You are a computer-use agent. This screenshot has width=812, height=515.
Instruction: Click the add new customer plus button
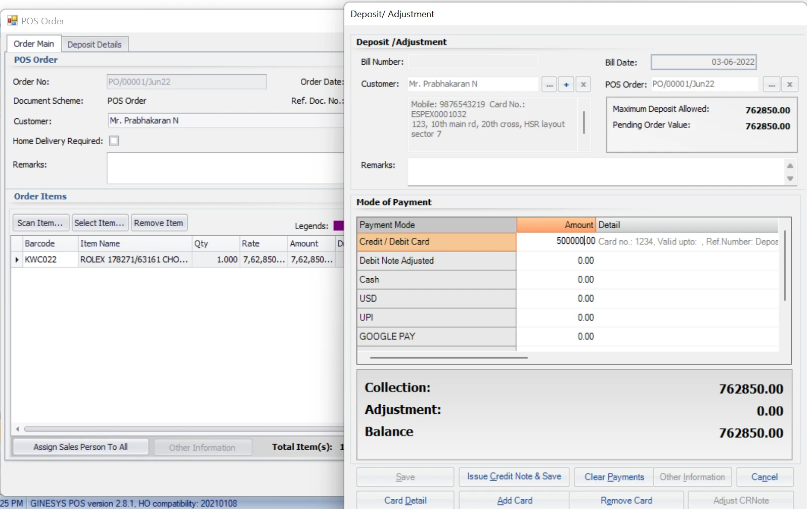pyautogui.click(x=566, y=84)
